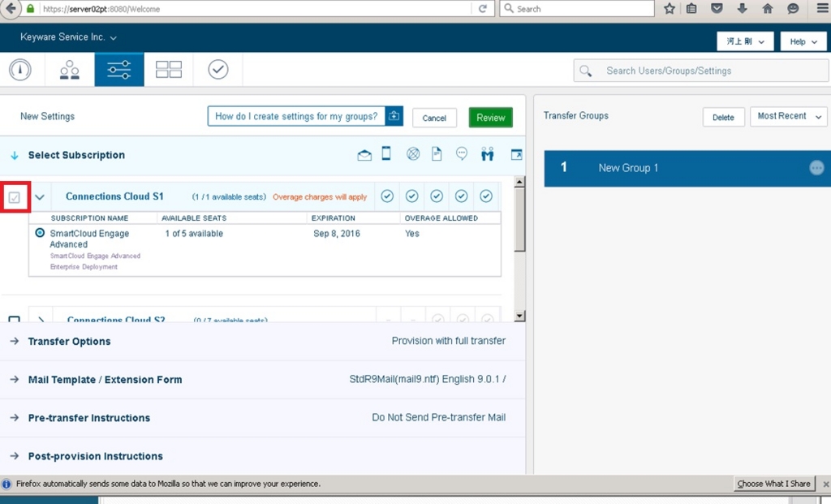Open the Help dropdown menu
The height and width of the screenshot is (504, 831).
[803, 41]
